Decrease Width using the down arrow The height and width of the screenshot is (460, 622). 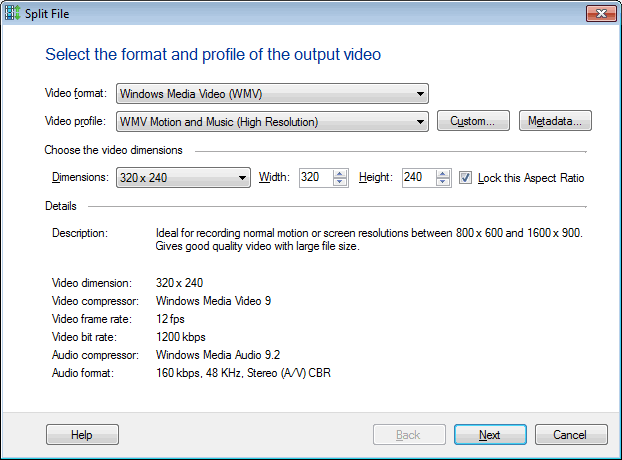[x=341, y=183]
